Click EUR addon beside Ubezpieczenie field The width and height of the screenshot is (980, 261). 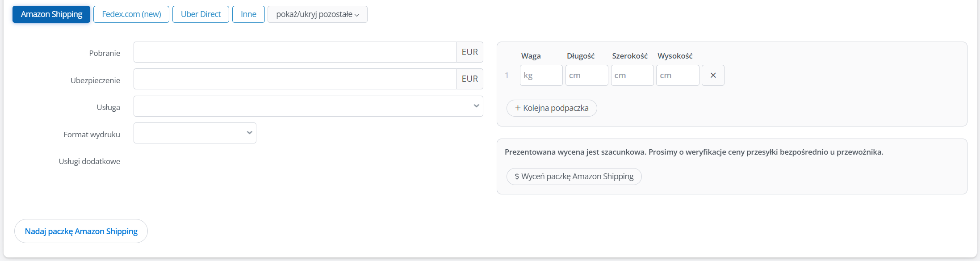click(469, 79)
